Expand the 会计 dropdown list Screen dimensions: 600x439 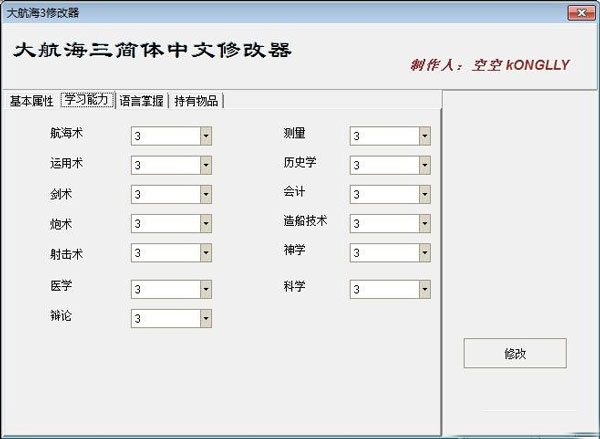pyautogui.click(x=424, y=194)
